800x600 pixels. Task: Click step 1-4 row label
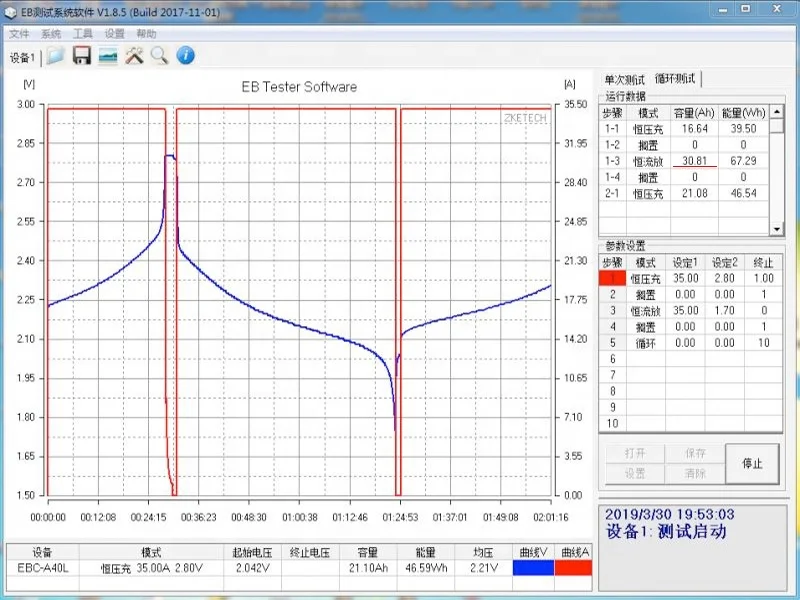(612, 177)
